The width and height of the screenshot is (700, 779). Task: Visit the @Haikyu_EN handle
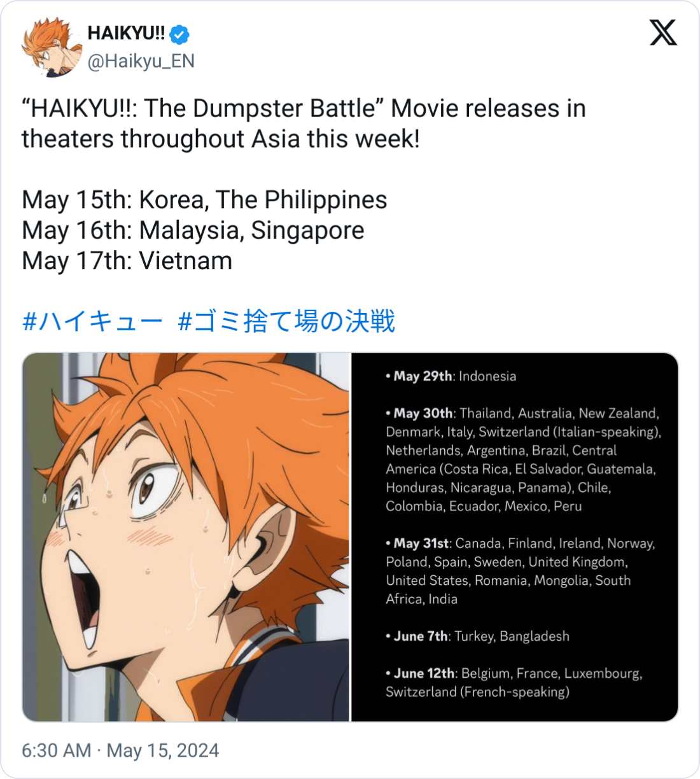141,61
